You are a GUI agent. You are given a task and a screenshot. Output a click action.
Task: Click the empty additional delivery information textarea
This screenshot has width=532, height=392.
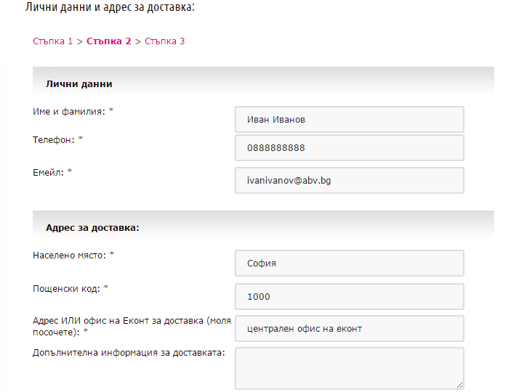point(350,368)
